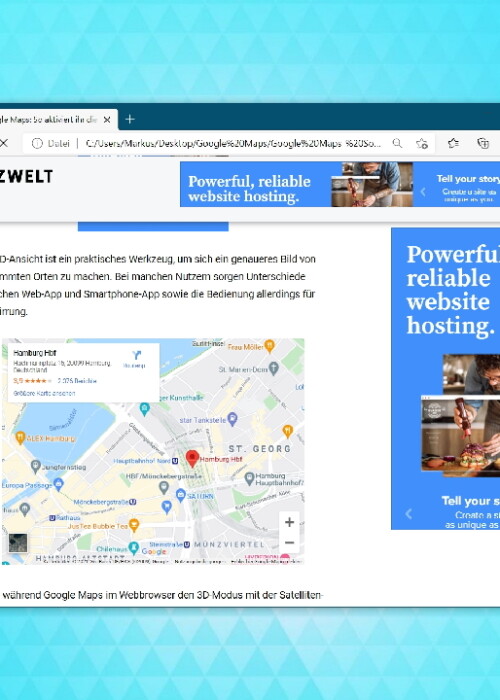This screenshot has width=500, height=700.
Task: Stop page loading with the X button
Action: [4, 143]
